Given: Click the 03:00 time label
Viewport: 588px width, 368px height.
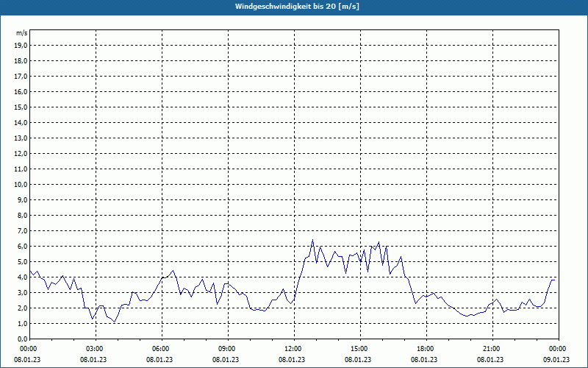Looking at the screenshot, I should [x=96, y=349].
